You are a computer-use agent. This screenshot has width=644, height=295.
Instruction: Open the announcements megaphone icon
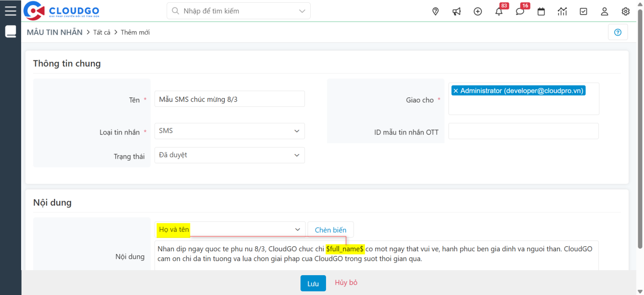point(457,11)
